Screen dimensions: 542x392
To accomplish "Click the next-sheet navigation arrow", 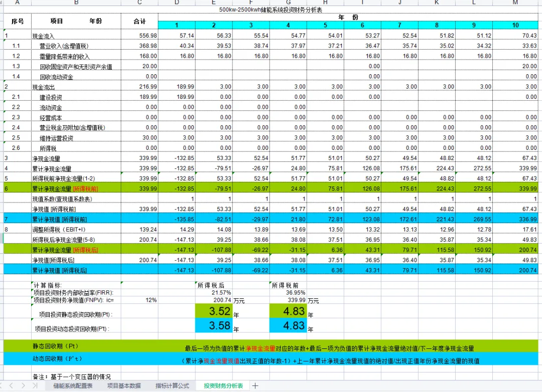I will click(x=23, y=385).
